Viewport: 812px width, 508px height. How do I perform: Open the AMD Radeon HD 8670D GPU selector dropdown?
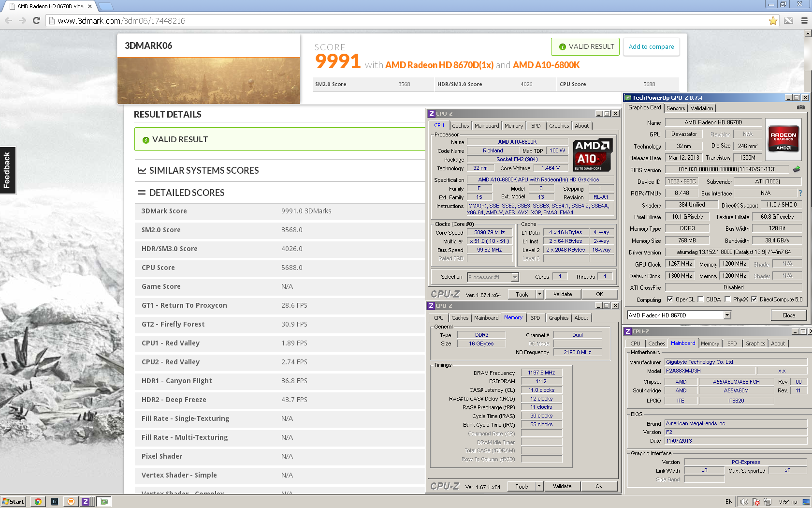point(727,315)
